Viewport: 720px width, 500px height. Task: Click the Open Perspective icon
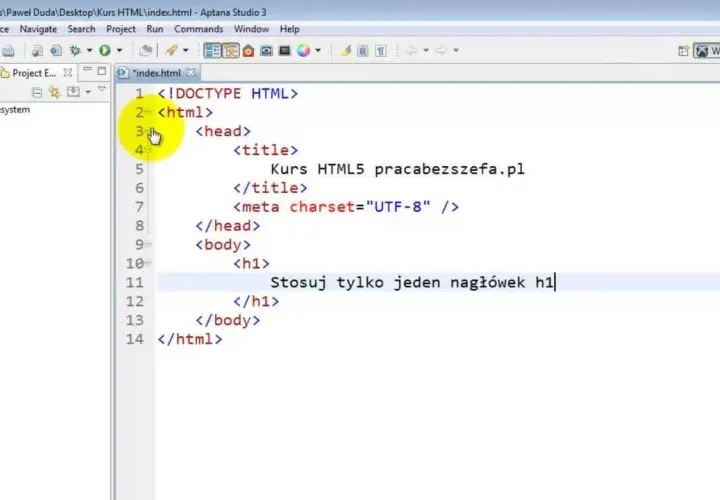[683, 51]
